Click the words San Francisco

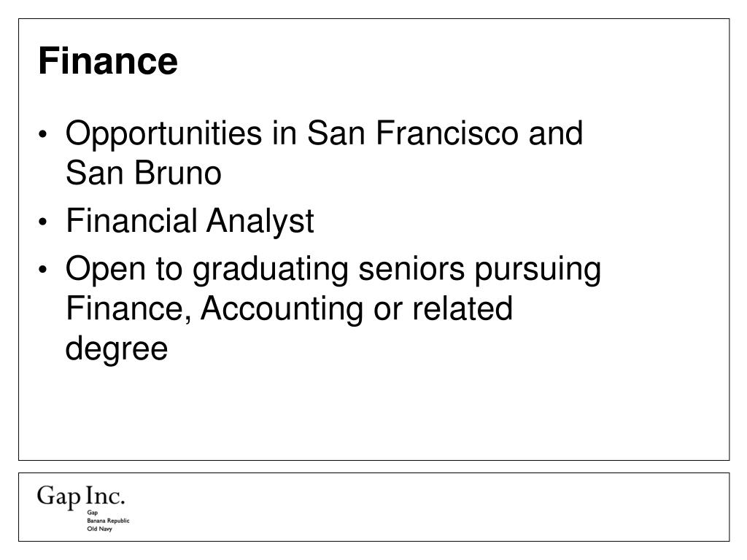tap(411, 133)
